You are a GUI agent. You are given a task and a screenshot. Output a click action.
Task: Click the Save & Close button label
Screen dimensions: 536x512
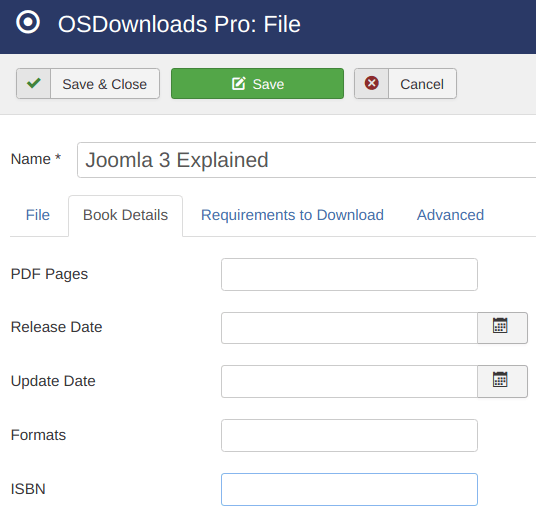point(105,84)
